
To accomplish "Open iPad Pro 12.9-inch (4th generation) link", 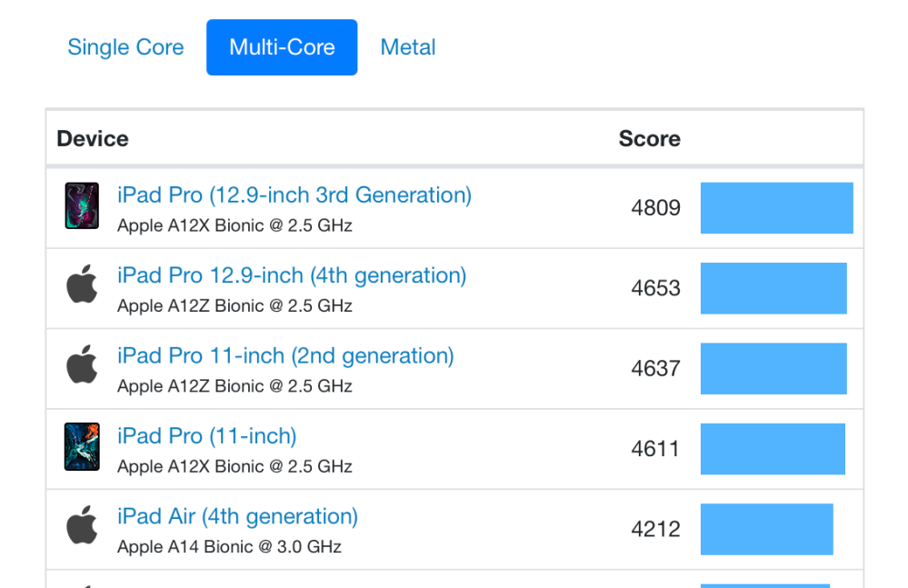I will [x=292, y=275].
